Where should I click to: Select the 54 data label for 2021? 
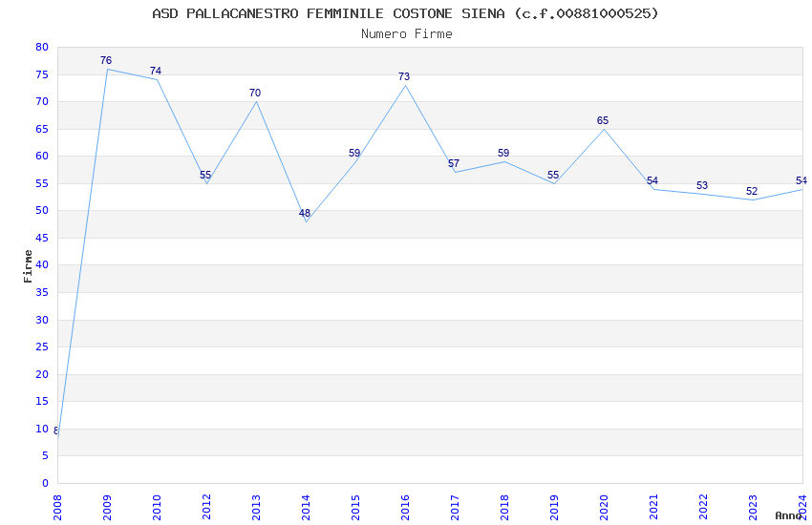(652, 180)
